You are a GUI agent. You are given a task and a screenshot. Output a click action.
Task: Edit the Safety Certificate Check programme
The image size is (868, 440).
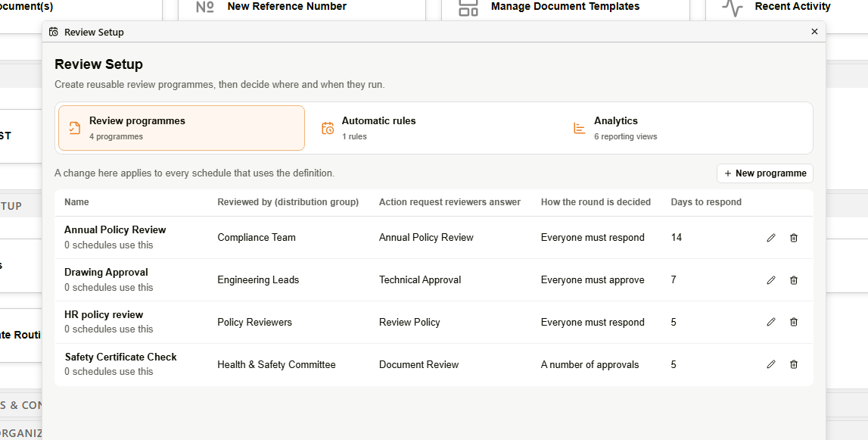pyautogui.click(x=771, y=364)
